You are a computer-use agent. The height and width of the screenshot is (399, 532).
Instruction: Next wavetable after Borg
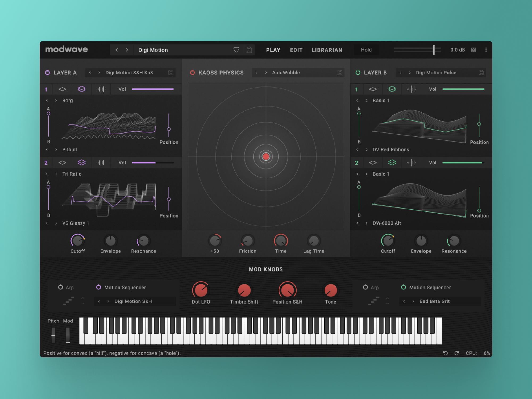click(56, 101)
